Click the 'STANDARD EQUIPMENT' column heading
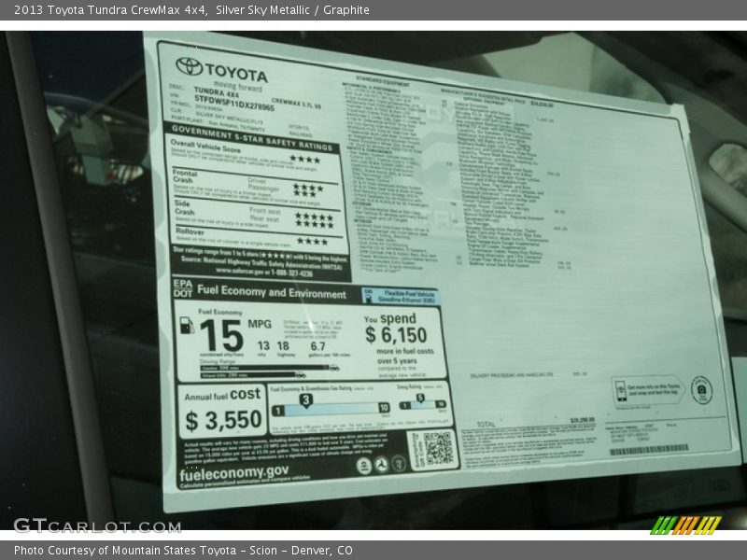The height and width of the screenshot is (560, 747). pyautogui.click(x=382, y=80)
